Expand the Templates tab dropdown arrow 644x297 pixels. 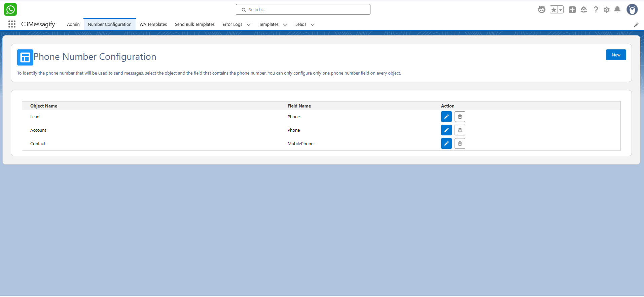(x=285, y=25)
